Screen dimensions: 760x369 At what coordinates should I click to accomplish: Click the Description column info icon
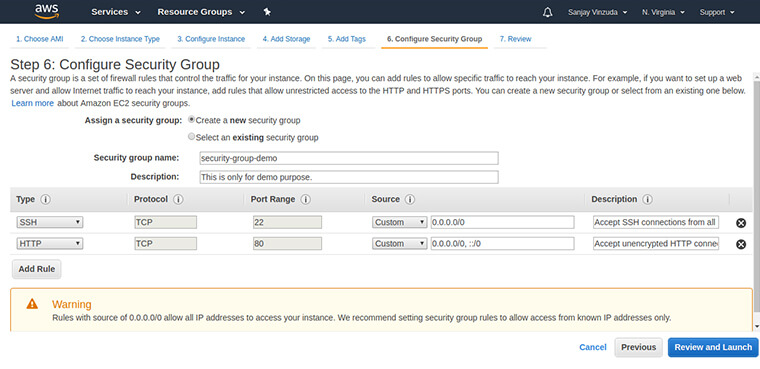(647, 199)
